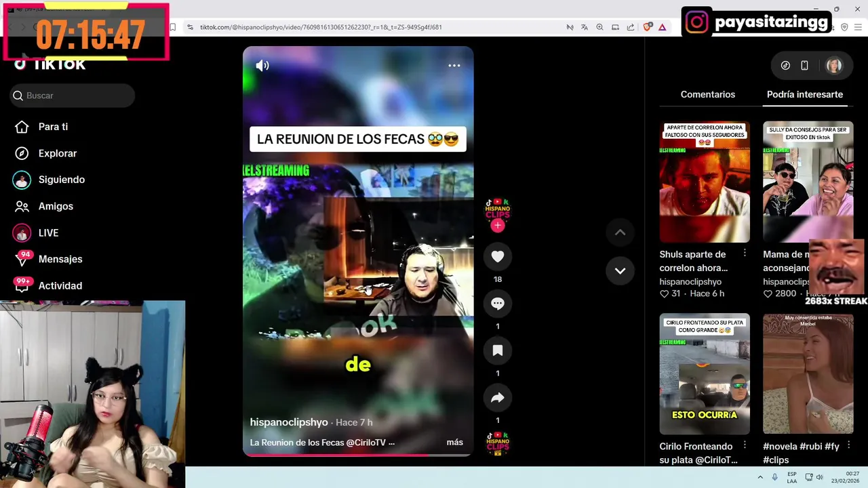Bookmark the video to favorites
The height and width of the screenshot is (488, 868).
click(498, 350)
